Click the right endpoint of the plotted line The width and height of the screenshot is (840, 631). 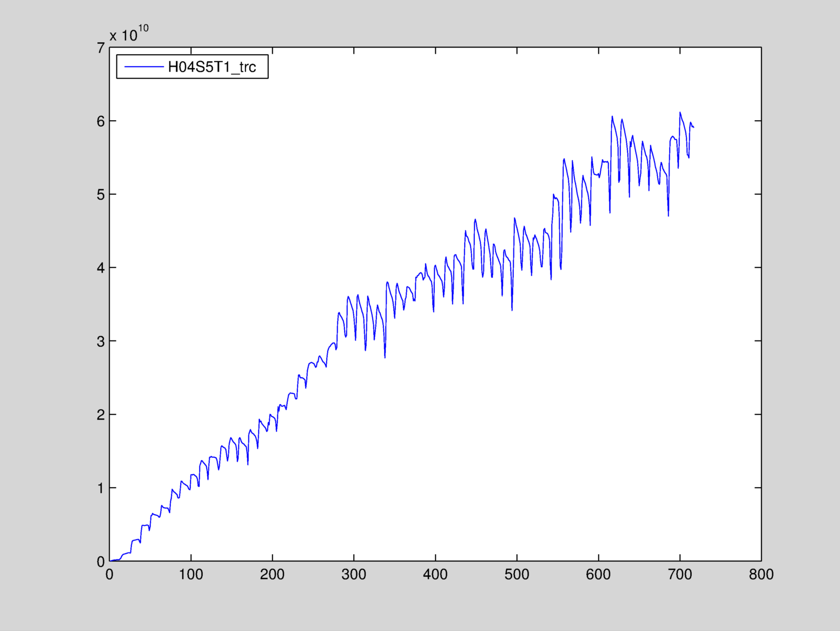pyautogui.click(x=693, y=127)
